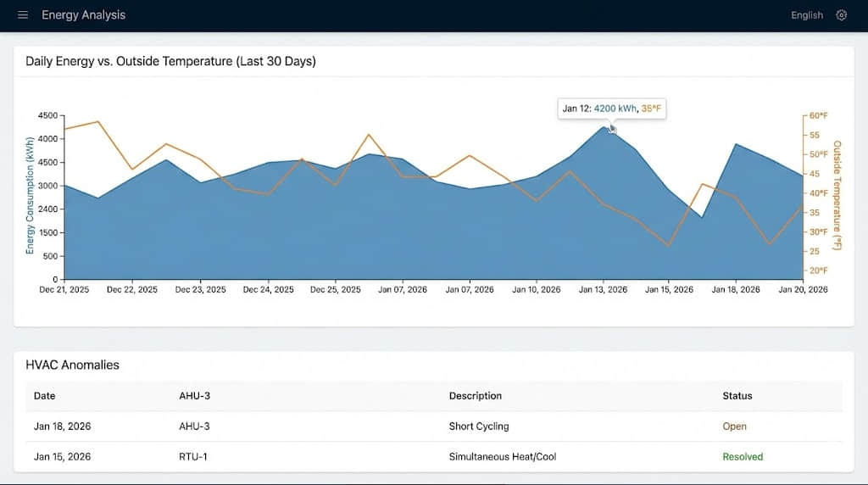Click the Outside Temperature (°F) axis title

point(837,195)
